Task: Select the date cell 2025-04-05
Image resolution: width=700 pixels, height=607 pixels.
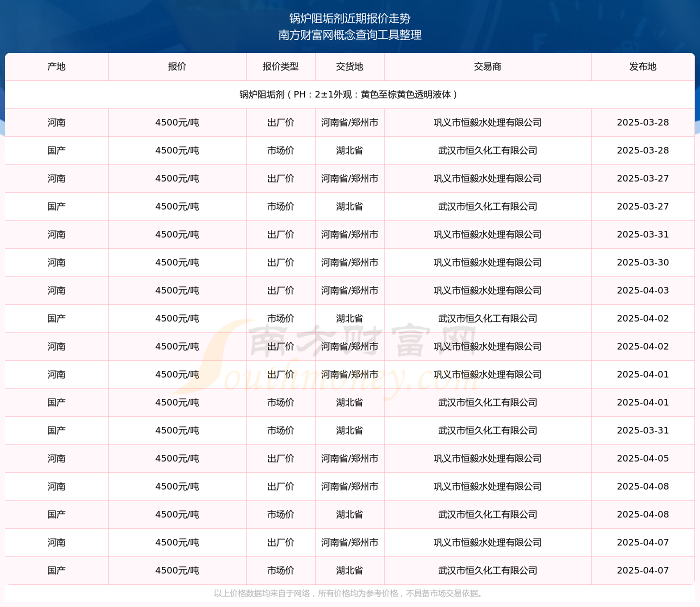Action: pyautogui.click(x=643, y=458)
